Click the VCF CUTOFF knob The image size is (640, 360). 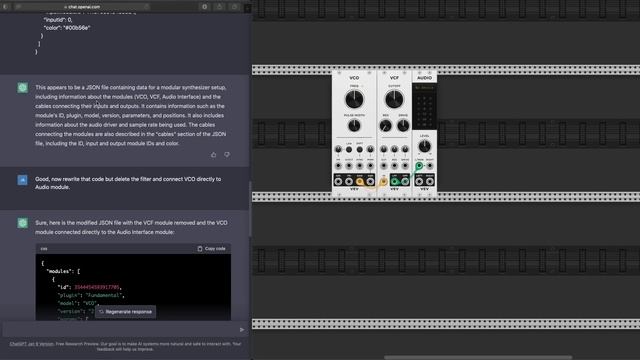click(x=394, y=99)
